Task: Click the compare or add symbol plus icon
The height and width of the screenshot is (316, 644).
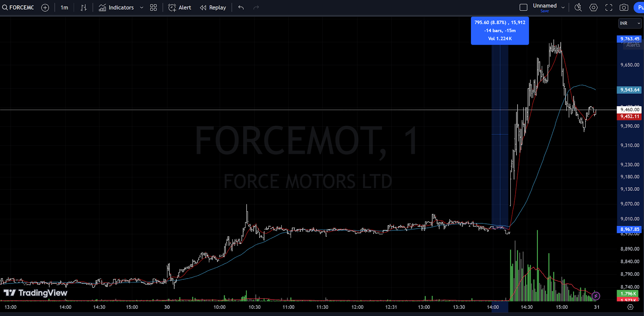Action: 45,8
